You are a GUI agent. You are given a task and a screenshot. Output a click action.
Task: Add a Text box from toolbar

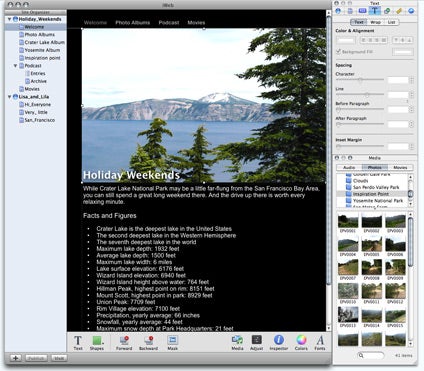[x=78, y=343]
